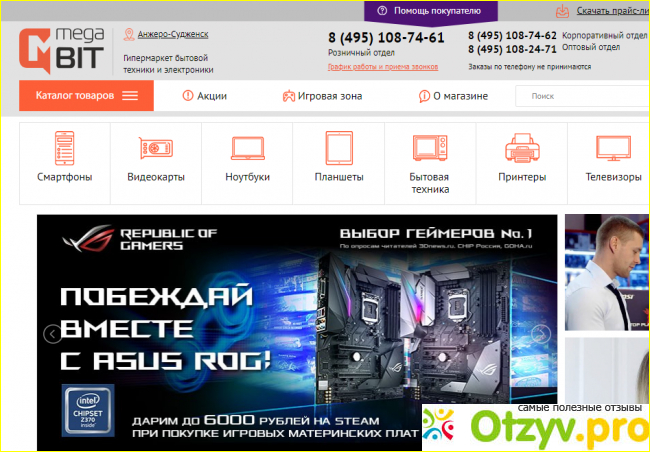Select the Телевизоры TV icon

click(612, 150)
